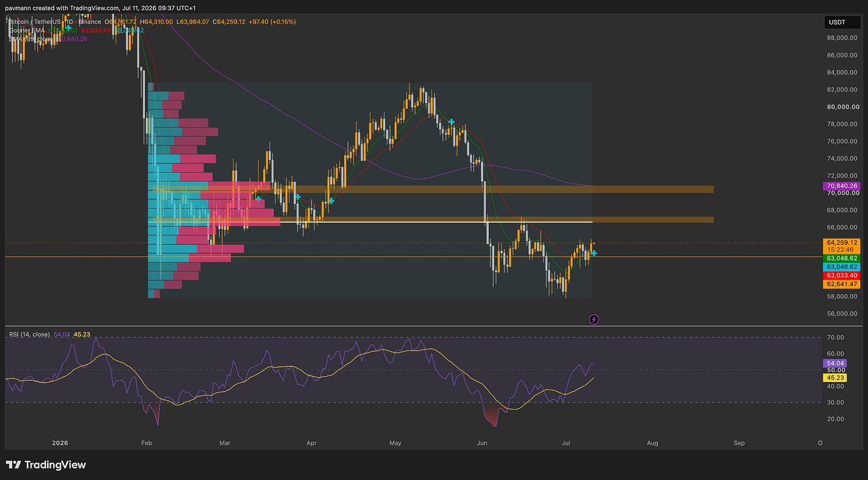Click the Jul label on time axis
Screen dimensions: 868x480
tap(566, 443)
